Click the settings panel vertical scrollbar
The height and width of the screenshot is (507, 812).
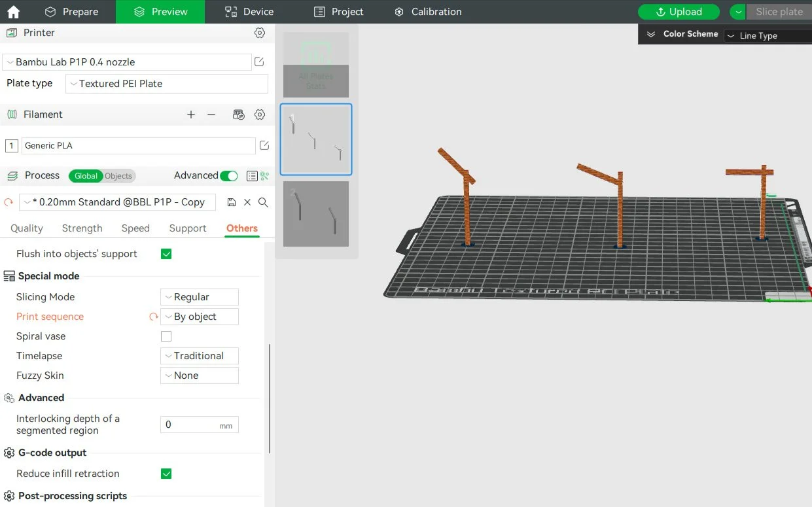point(270,398)
